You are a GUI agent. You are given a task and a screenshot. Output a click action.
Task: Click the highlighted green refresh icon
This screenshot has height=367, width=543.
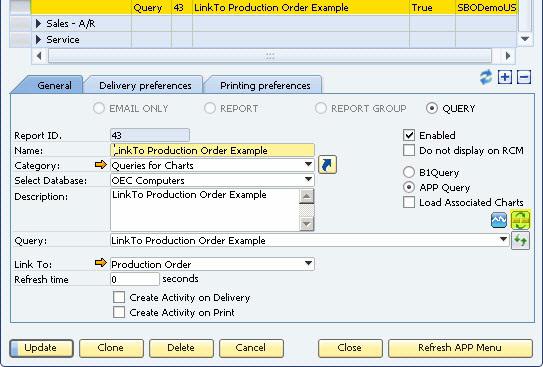[520, 220]
